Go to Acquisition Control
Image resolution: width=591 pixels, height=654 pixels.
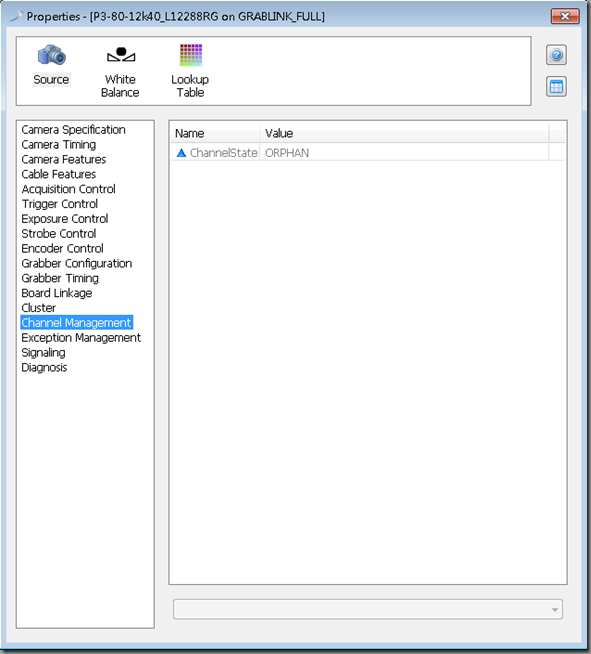(68, 189)
